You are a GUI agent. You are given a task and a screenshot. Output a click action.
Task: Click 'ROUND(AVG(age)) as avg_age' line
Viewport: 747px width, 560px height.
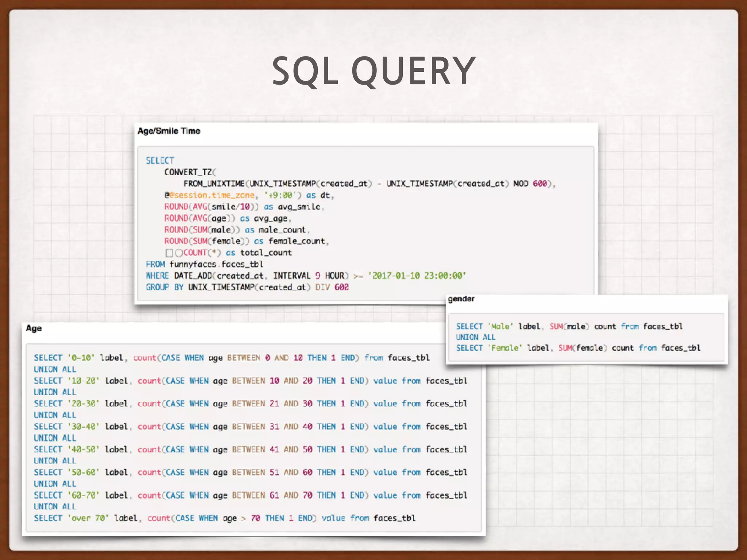click(x=228, y=218)
